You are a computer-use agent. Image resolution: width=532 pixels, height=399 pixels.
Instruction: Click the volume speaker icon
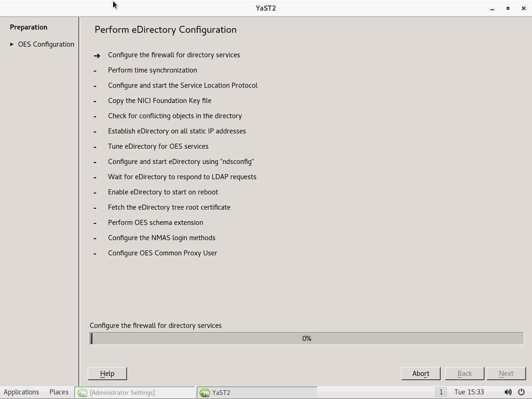(x=508, y=392)
